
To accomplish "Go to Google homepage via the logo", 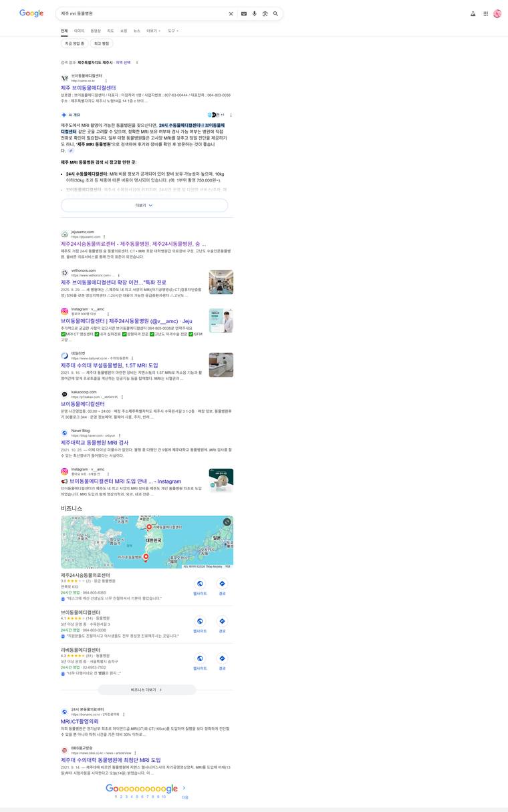I will pos(31,13).
